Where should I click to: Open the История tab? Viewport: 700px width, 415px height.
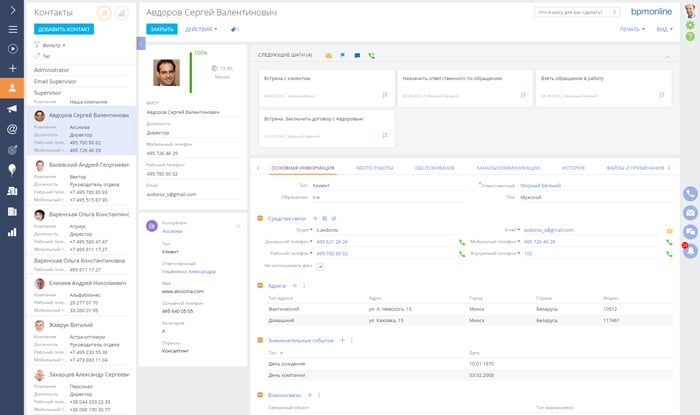point(573,168)
